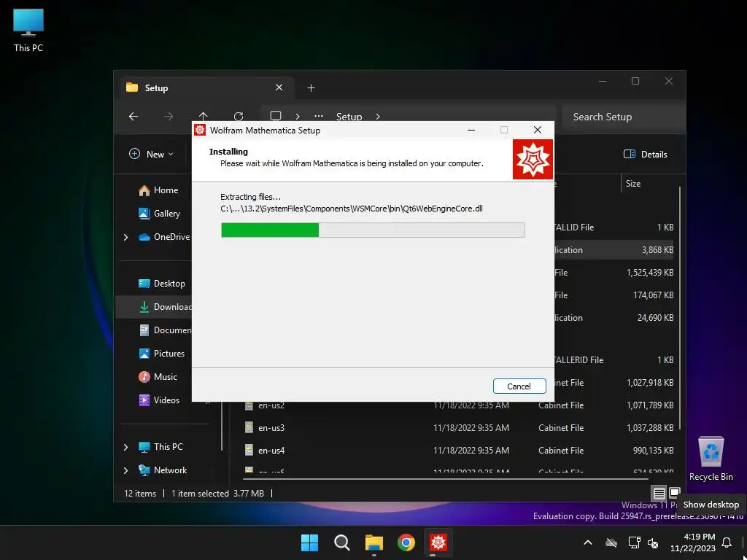Image resolution: width=747 pixels, height=560 pixels.
Task: Toggle the Details pane in File Explorer
Action: coord(645,155)
